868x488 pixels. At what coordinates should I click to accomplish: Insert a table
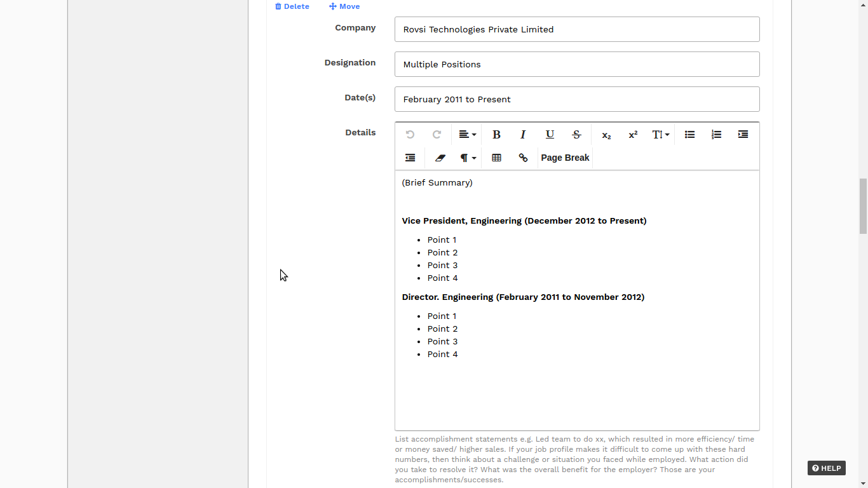(496, 158)
